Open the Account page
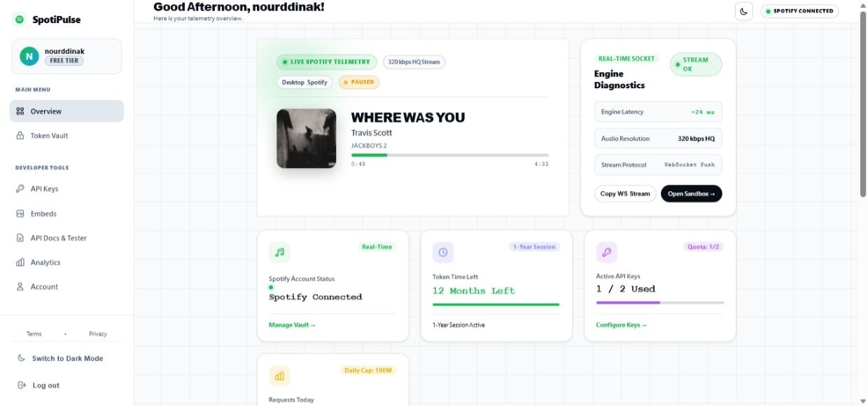 click(66, 287)
